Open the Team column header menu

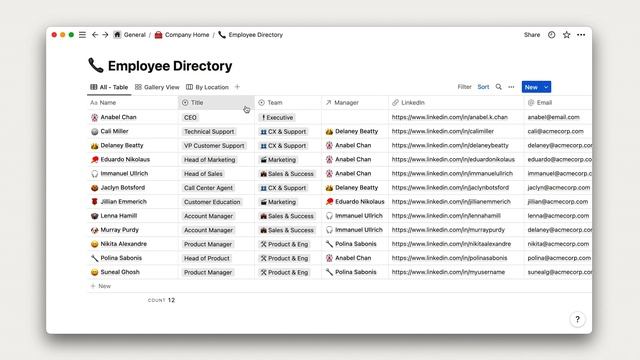click(x=288, y=102)
